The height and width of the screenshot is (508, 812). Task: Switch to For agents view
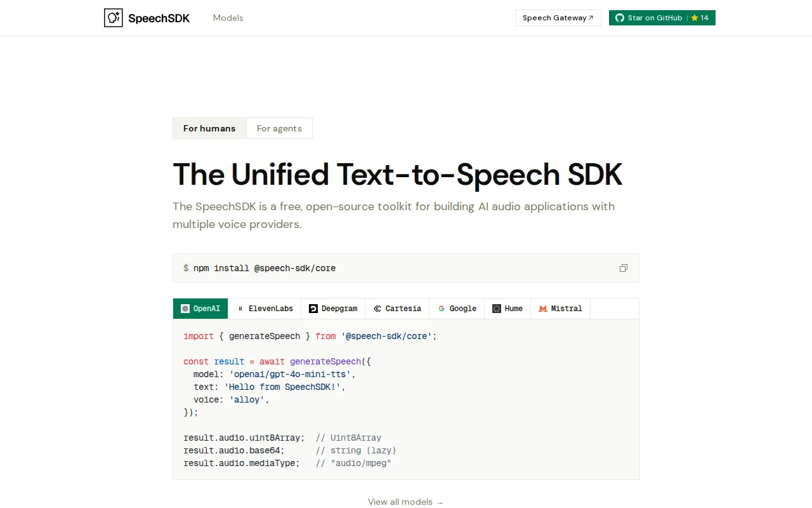tap(279, 128)
